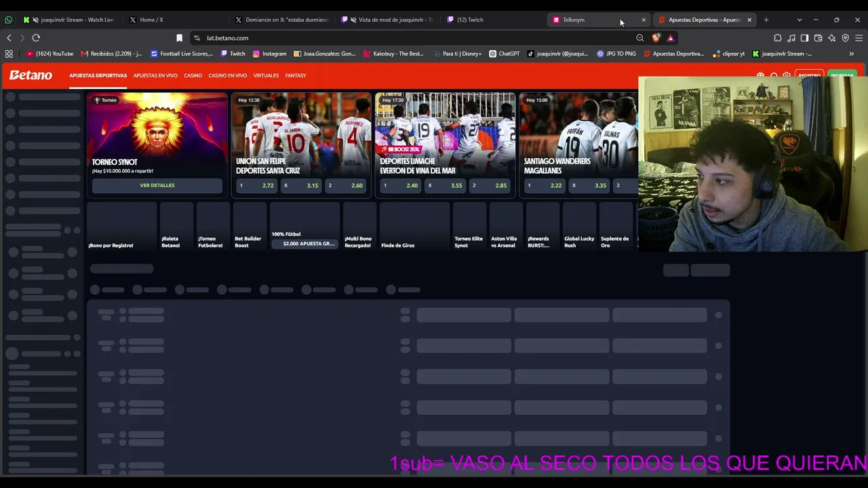Image resolution: width=868 pixels, height=488 pixels.
Task: Reload the Betano page
Action: click(36, 38)
